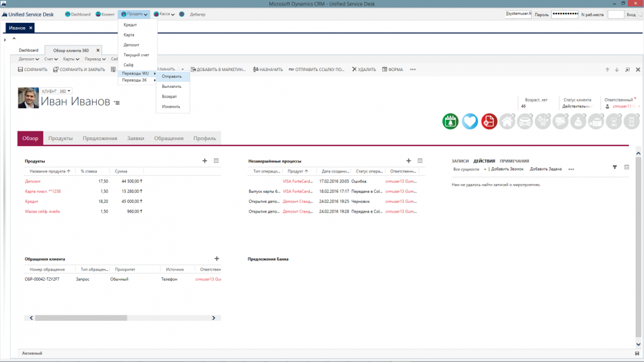Open grid view icon in Незавершённые процессы
Viewport: 644px width, 362px height.
pos(420,161)
